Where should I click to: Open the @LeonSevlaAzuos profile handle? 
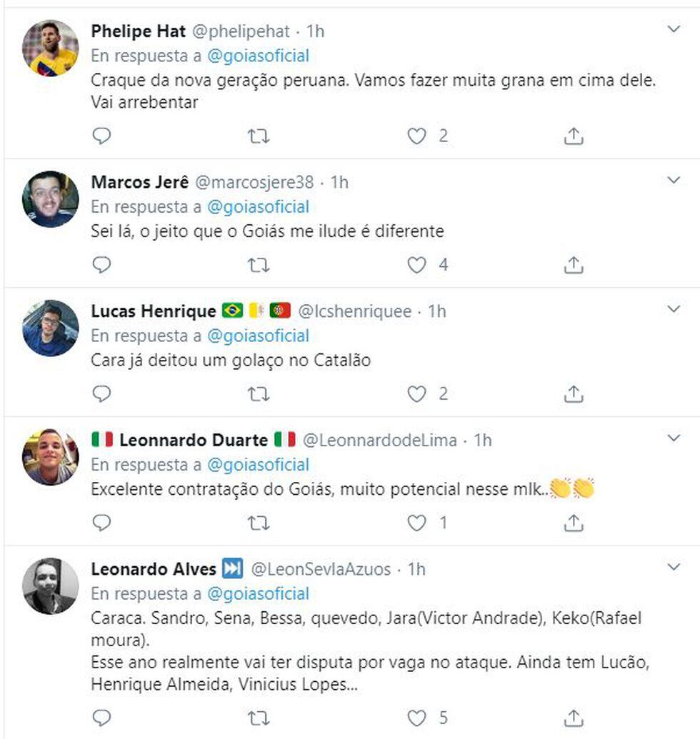[321, 569]
